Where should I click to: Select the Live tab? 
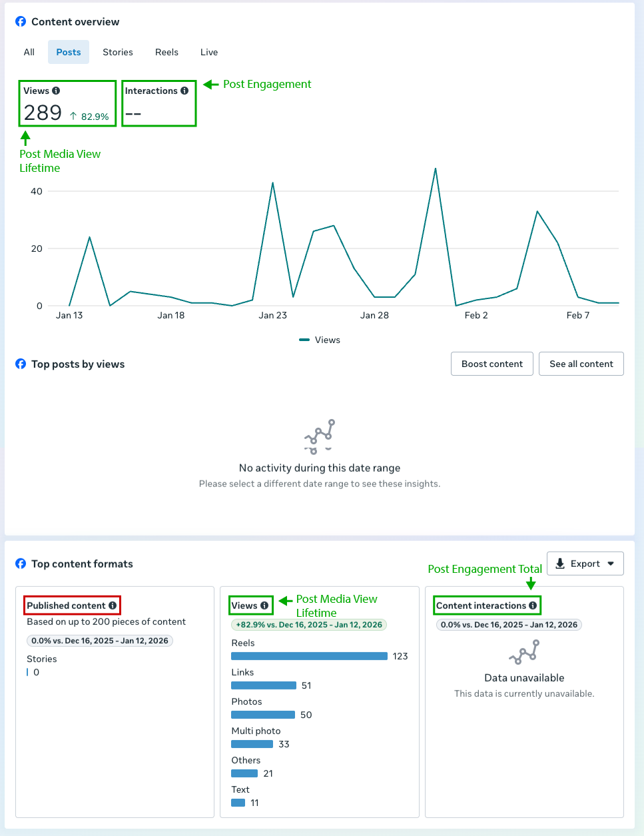click(209, 52)
